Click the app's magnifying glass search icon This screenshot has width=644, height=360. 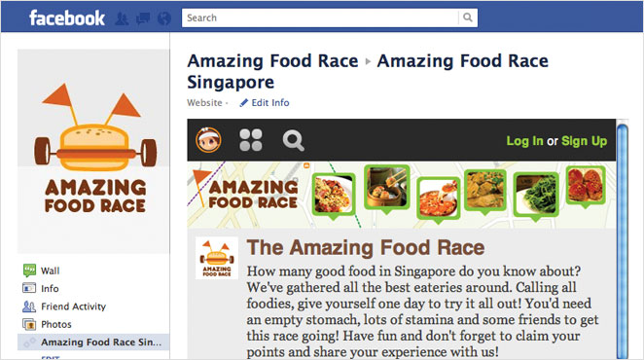[x=293, y=141]
